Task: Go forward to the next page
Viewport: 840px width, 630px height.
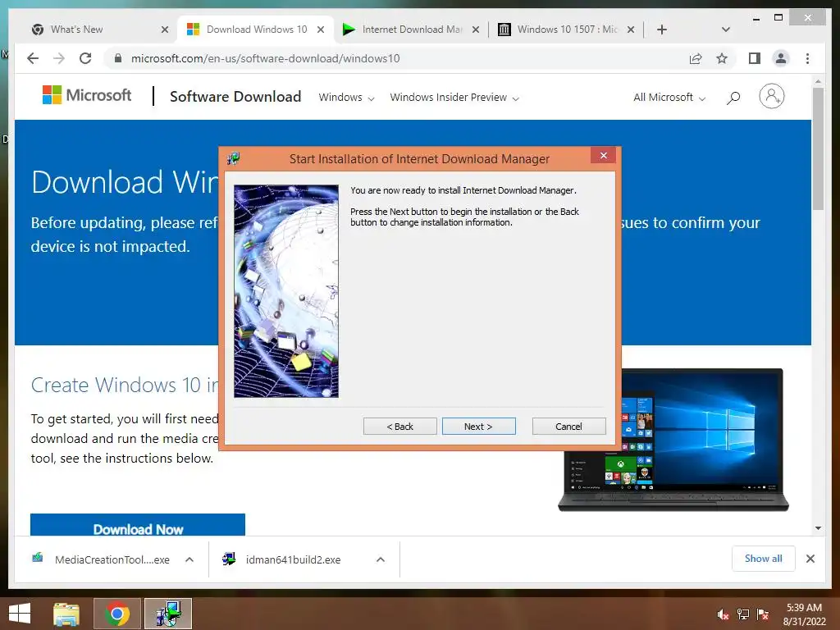Action: (x=59, y=58)
